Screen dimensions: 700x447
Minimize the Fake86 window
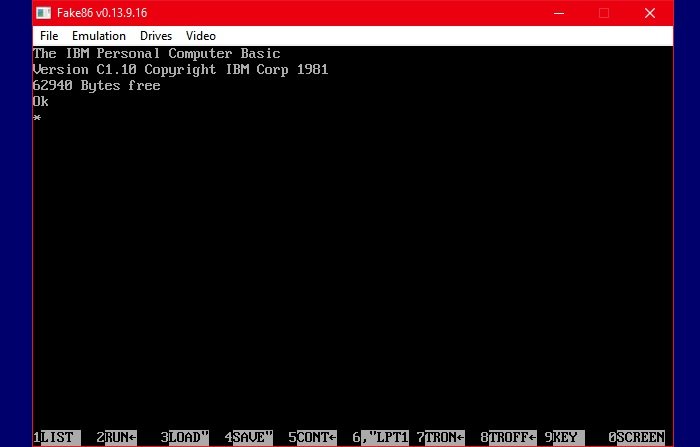click(559, 13)
